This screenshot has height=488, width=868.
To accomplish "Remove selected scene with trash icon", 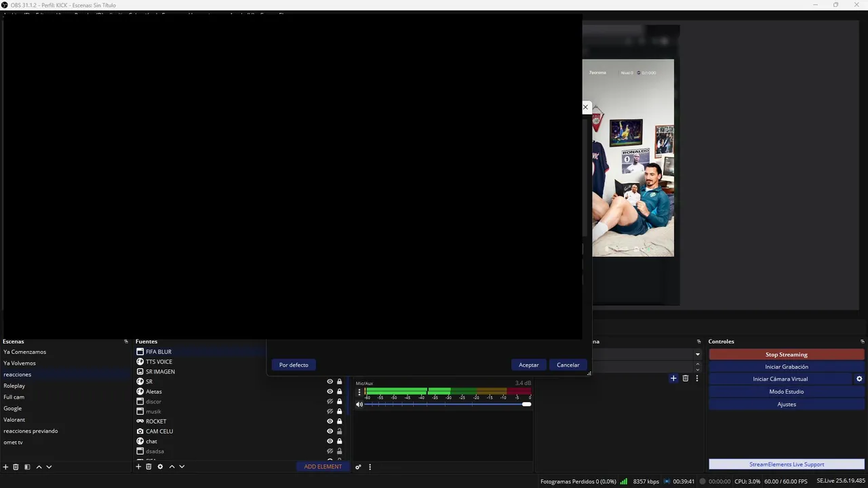I will [16, 467].
